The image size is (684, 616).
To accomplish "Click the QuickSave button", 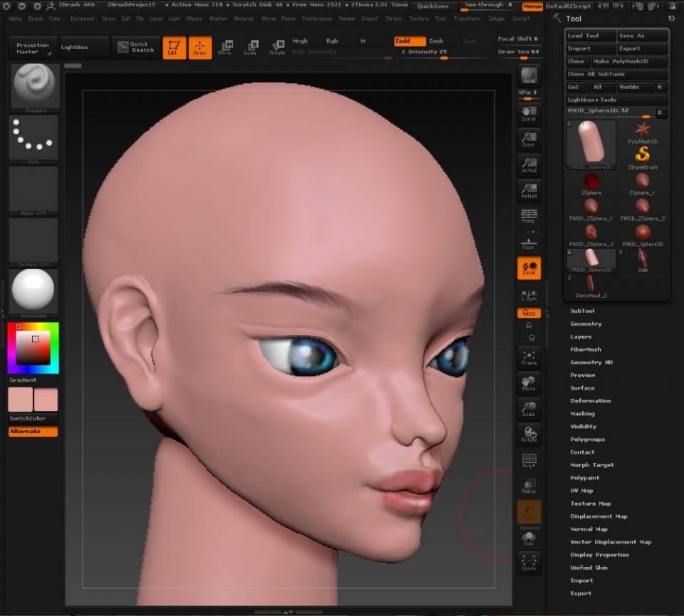I will click(x=432, y=6).
